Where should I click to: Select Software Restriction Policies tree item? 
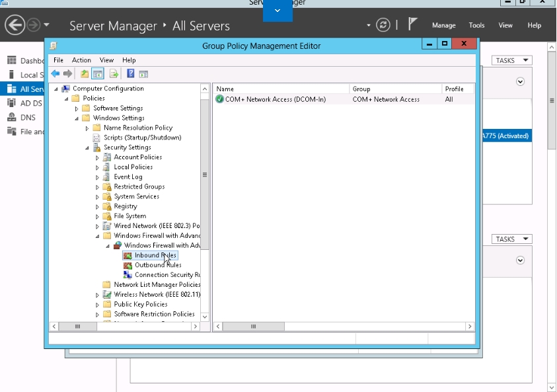click(x=154, y=314)
